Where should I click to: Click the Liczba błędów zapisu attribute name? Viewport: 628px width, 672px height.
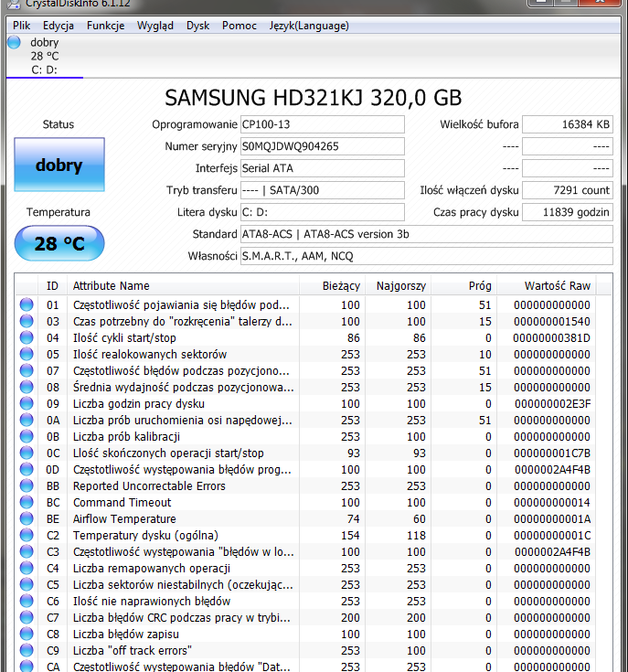(x=126, y=635)
